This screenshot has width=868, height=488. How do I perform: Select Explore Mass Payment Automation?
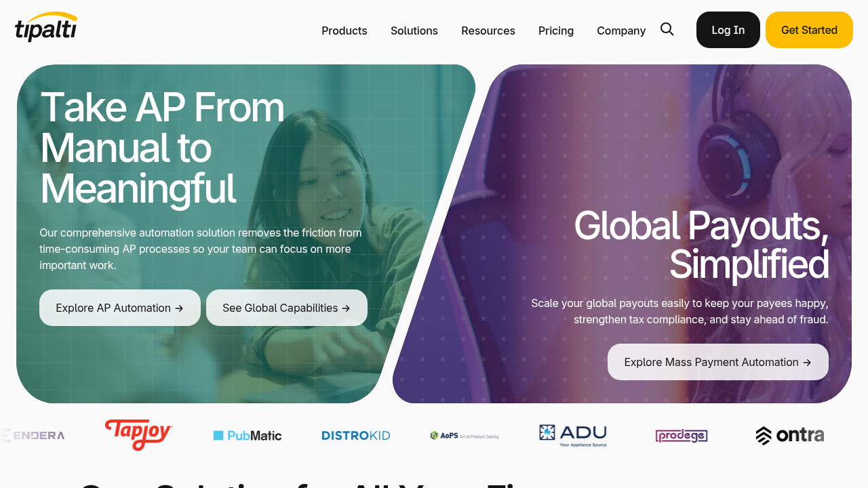coord(718,362)
